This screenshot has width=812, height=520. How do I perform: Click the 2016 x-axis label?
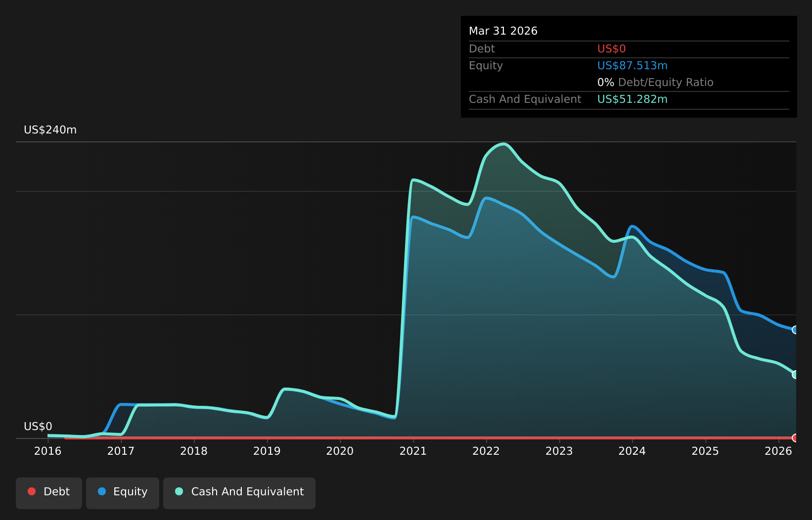[47, 451]
